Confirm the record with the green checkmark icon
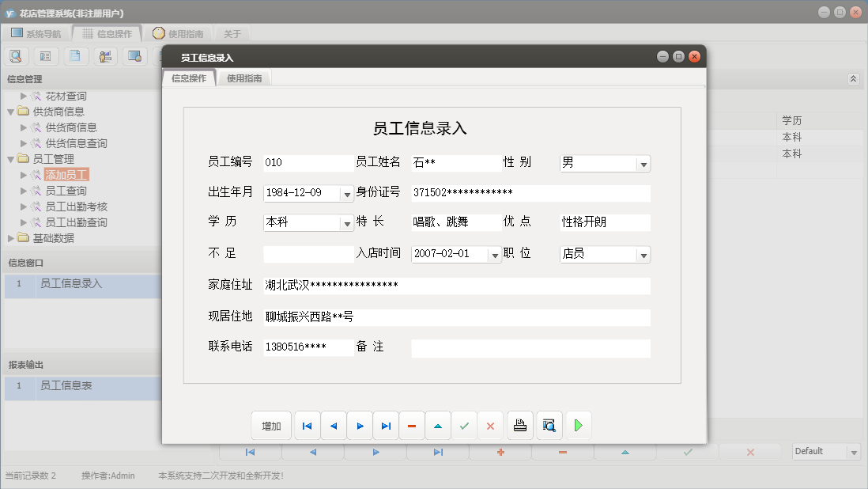Viewport: 868px width, 489px height. 464,425
